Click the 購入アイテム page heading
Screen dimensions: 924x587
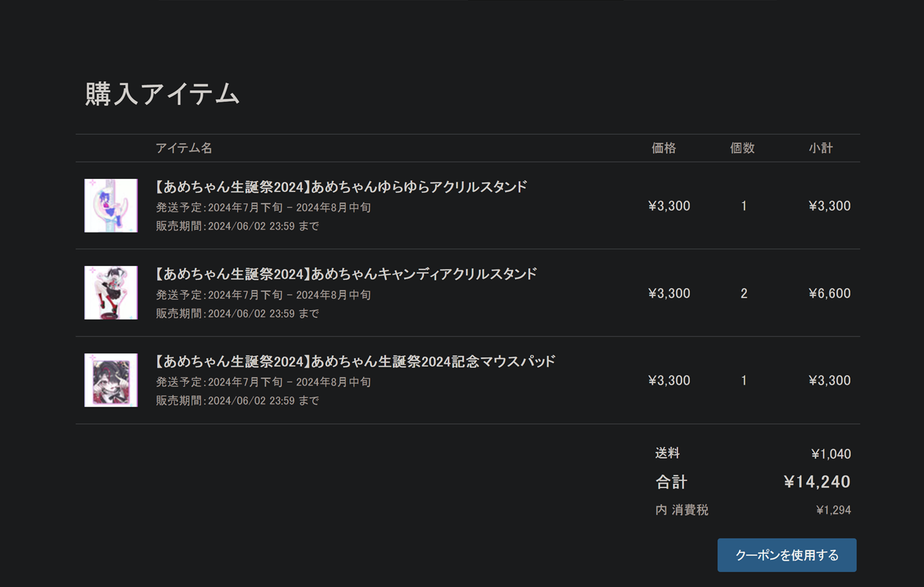(162, 94)
